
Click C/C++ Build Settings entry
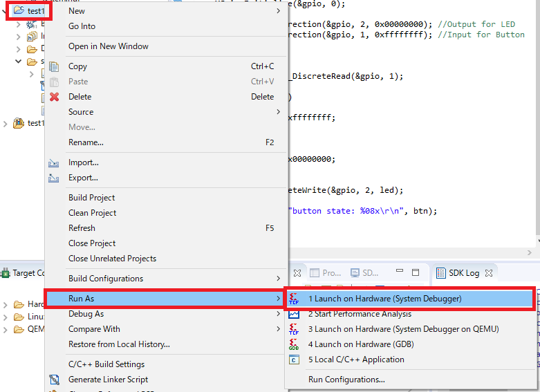point(106,364)
